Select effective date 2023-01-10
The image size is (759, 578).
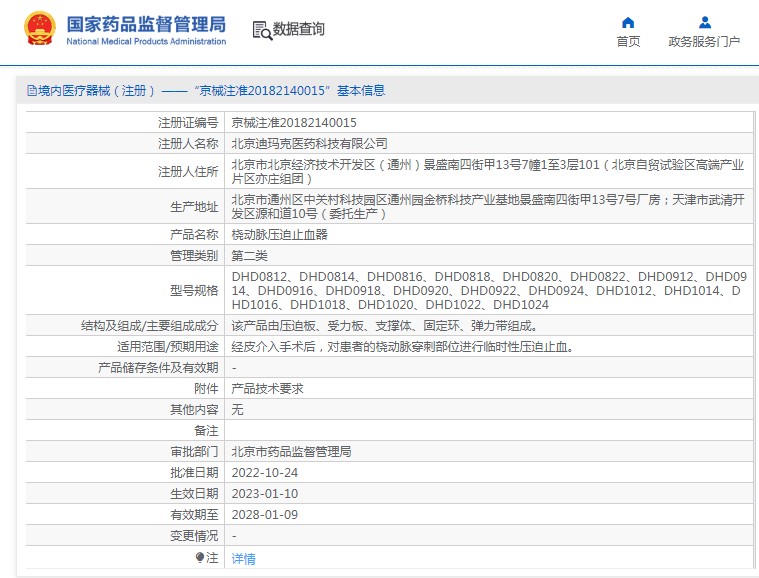click(265, 494)
